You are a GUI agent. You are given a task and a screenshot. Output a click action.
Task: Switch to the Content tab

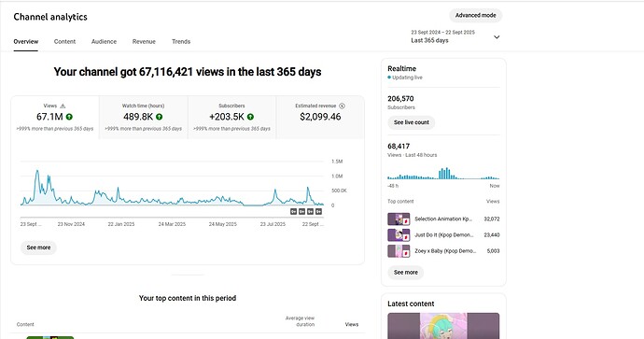pyautogui.click(x=65, y=41)
